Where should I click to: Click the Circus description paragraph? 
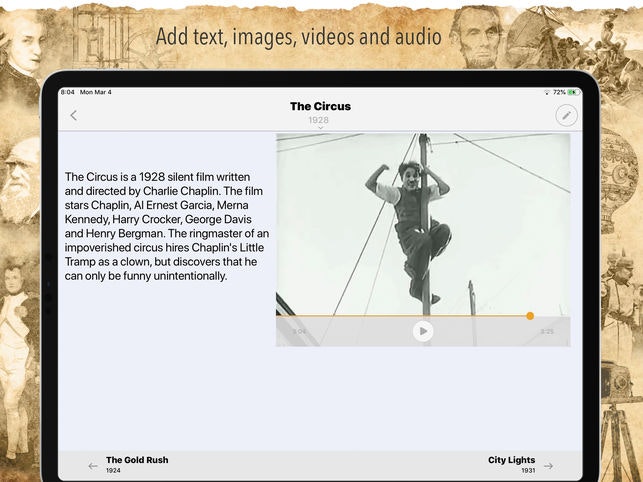click(167, 226)
